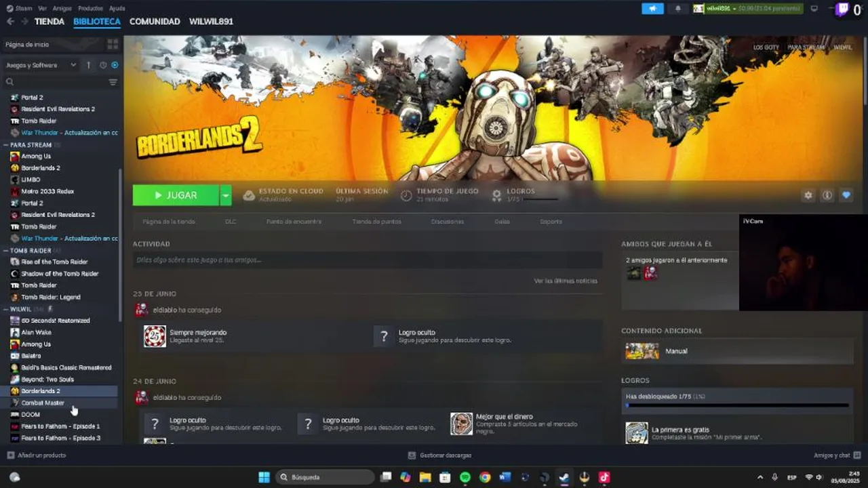This screenshot has width=868, height=488.
Task: Open the Manual additional content thumbnail
Action: [x=642, y=351]
